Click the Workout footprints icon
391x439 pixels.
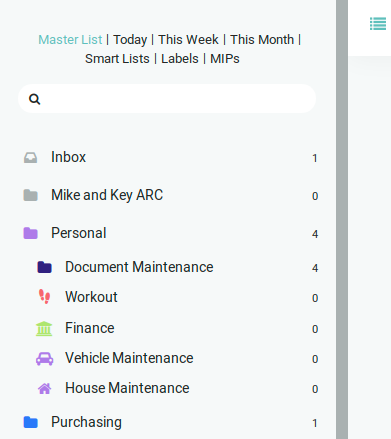click(44, 297)
